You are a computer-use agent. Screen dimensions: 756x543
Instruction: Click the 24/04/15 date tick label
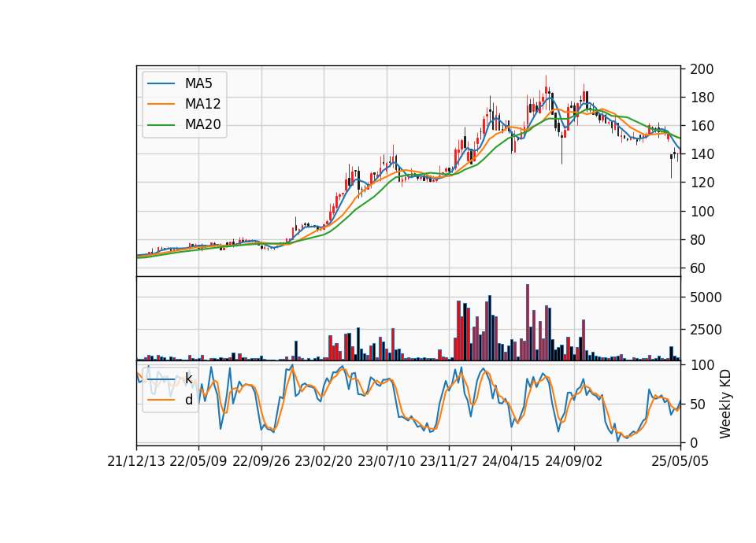click(511, 462)
